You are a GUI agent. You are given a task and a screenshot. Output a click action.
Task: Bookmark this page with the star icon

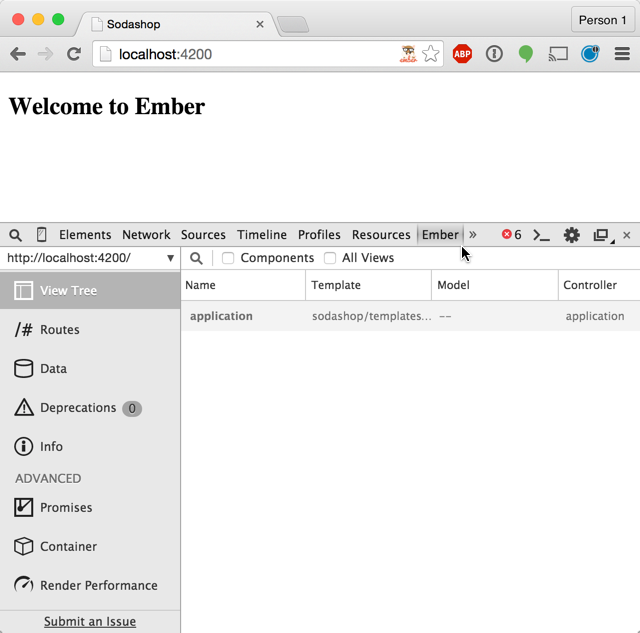431,54
